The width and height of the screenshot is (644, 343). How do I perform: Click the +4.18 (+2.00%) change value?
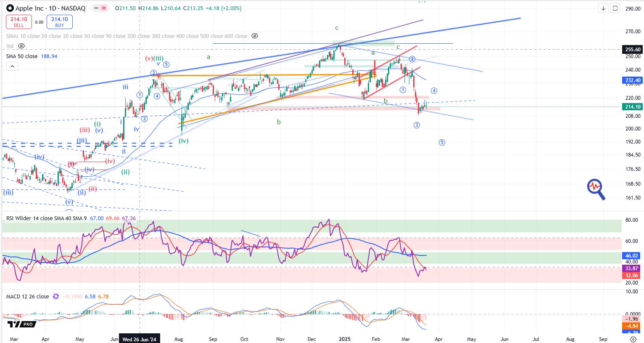[x=223, y=8]
